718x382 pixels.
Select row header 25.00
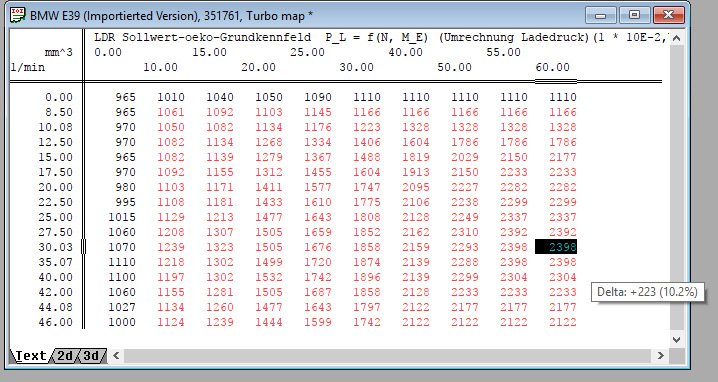tap(55, 217)
